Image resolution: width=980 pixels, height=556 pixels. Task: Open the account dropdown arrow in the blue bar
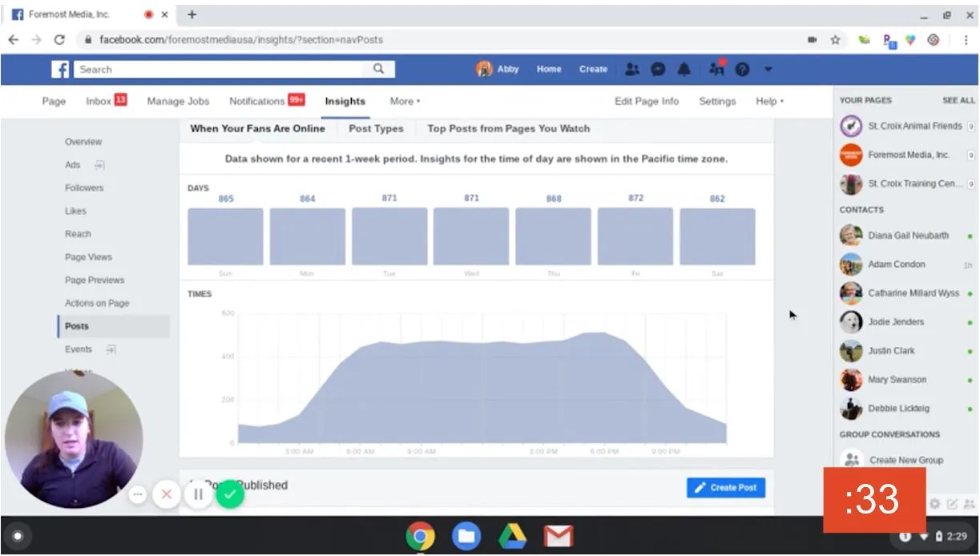[x=768, y=69]
